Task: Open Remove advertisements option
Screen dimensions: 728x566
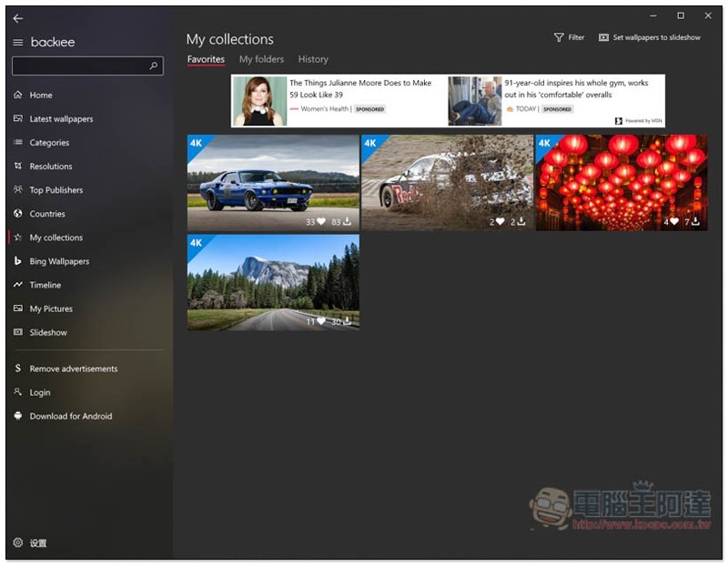Action: click(x=73, y=369)
